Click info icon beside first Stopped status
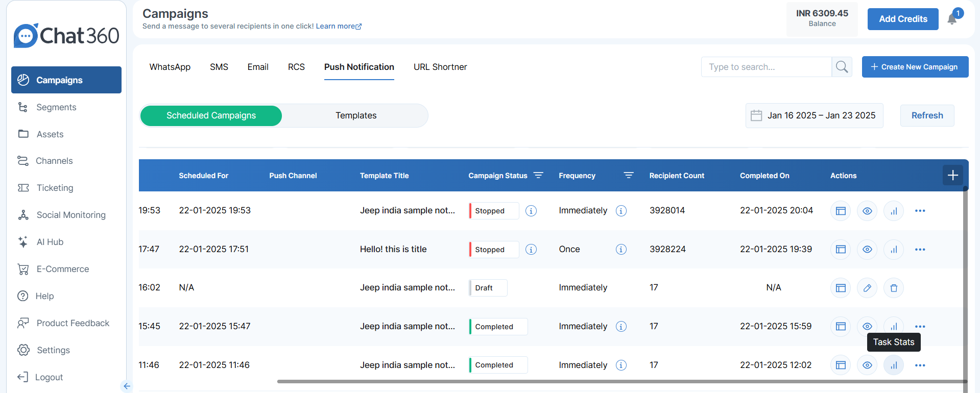Image resolution: width=980 pixels, height=393 pixels. click(x=531, y=211)
